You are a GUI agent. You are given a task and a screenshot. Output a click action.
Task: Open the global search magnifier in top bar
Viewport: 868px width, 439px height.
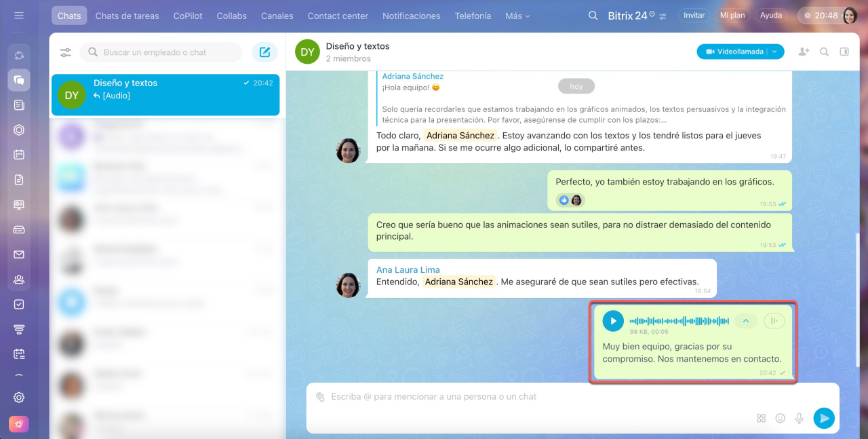point(593,16)
